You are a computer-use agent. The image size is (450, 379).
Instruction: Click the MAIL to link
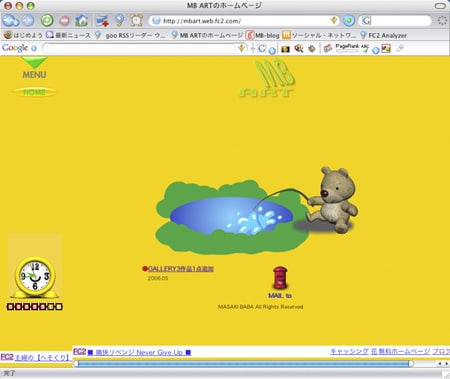pyautogui.click(x=280, y=296)
